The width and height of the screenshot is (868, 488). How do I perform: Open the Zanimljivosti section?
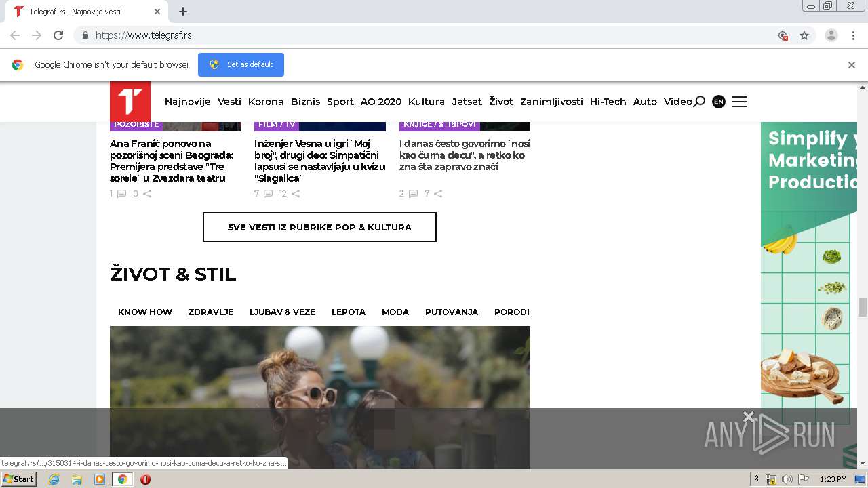(551, 102)
